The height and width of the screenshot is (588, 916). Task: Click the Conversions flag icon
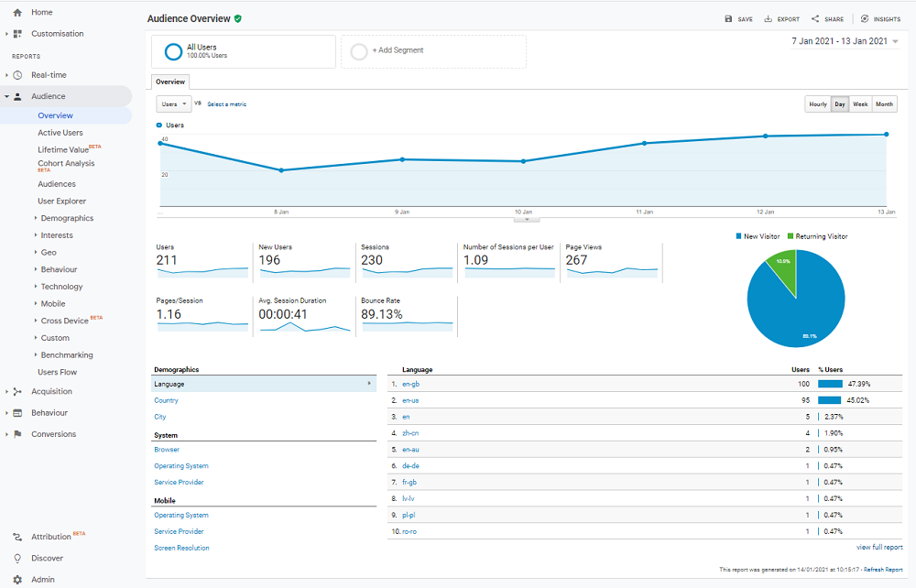[17, 434]
